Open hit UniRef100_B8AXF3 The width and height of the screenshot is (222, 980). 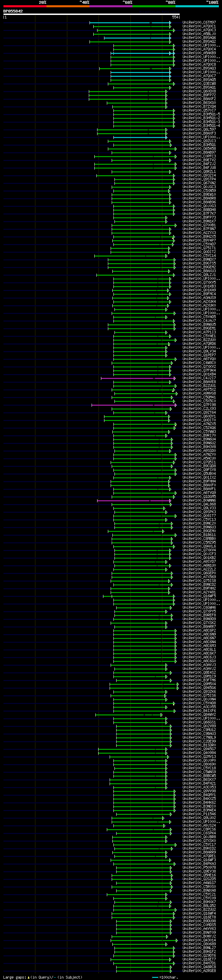(199, 133)
